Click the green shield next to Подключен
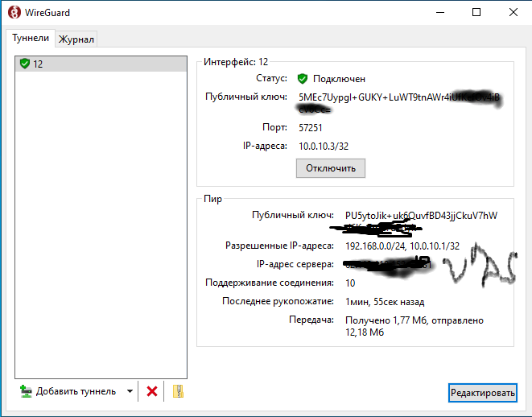 tap(302, 79)
